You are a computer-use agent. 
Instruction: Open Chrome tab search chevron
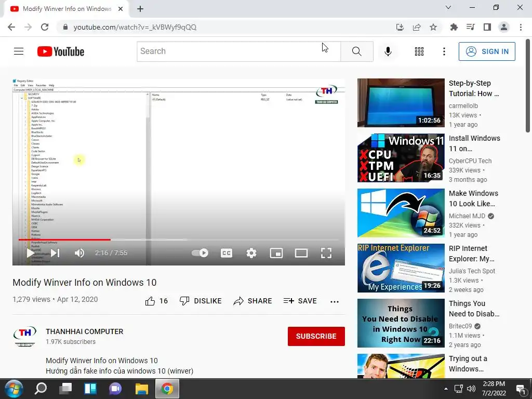click(x=448, y=7)
